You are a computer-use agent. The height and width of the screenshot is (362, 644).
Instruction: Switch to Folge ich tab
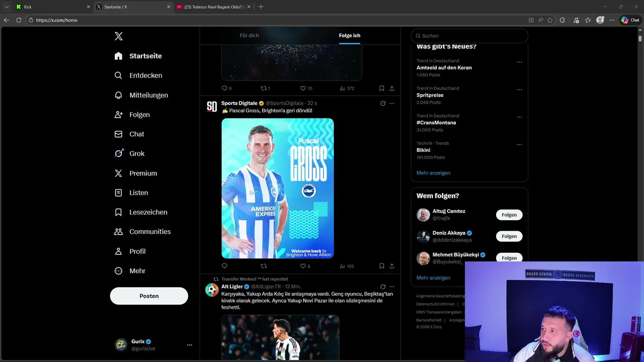coord(350,36)
